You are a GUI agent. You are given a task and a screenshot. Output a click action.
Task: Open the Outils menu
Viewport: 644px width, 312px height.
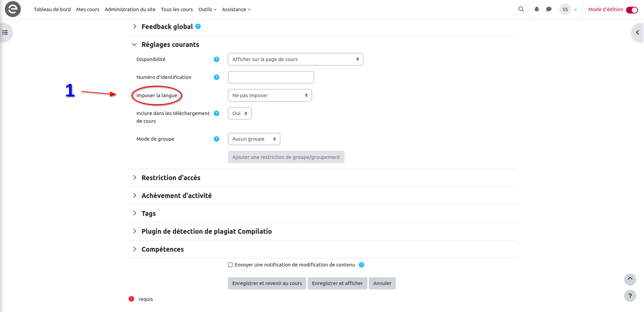point(207,9)
